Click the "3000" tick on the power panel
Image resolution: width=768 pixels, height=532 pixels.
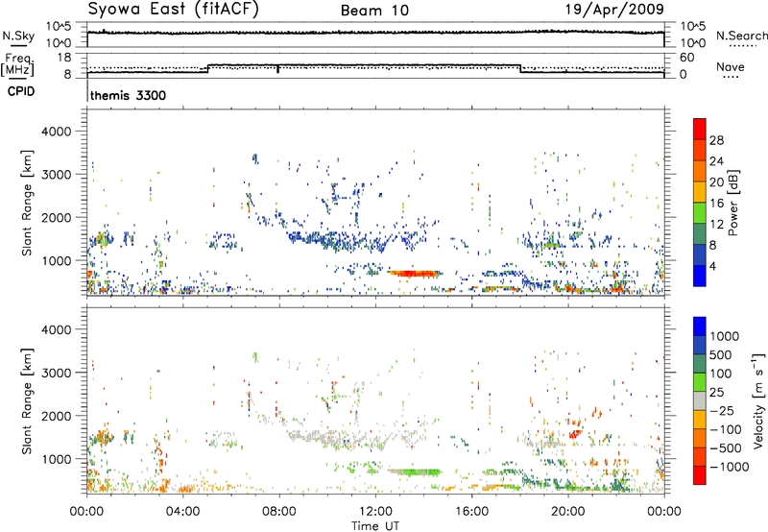[x=56, y=175]
